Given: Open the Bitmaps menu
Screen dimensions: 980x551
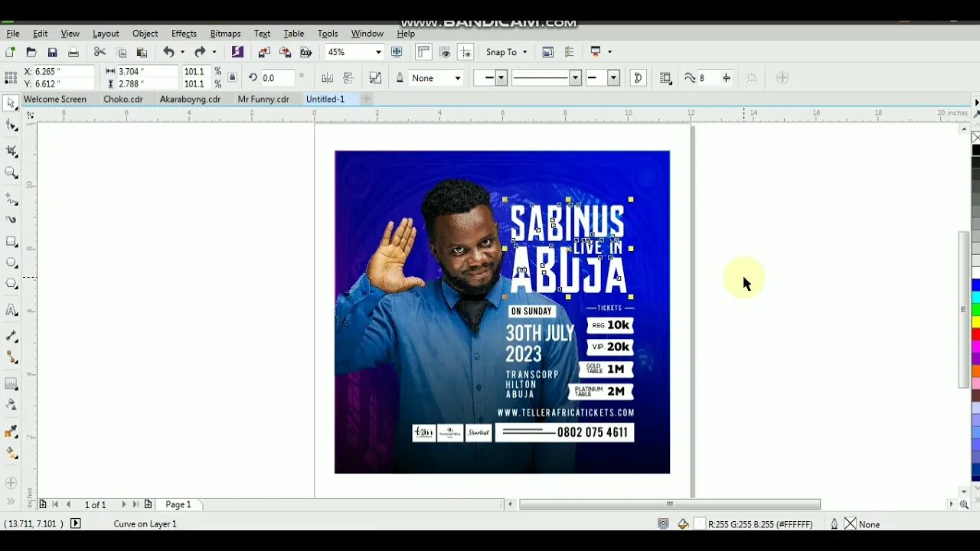Looking at the screenshot, I should (225, 34).
